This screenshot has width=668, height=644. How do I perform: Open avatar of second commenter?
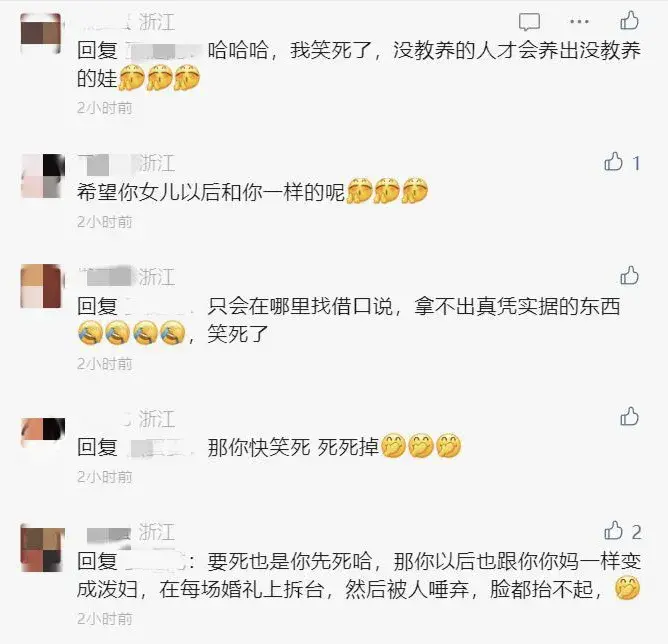42,175
